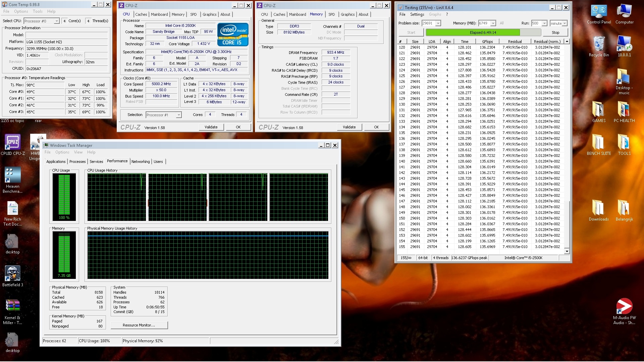This screenshot has height=362, width=644.
Task: Click the Time column header in LinX
Action: (464, 42)
